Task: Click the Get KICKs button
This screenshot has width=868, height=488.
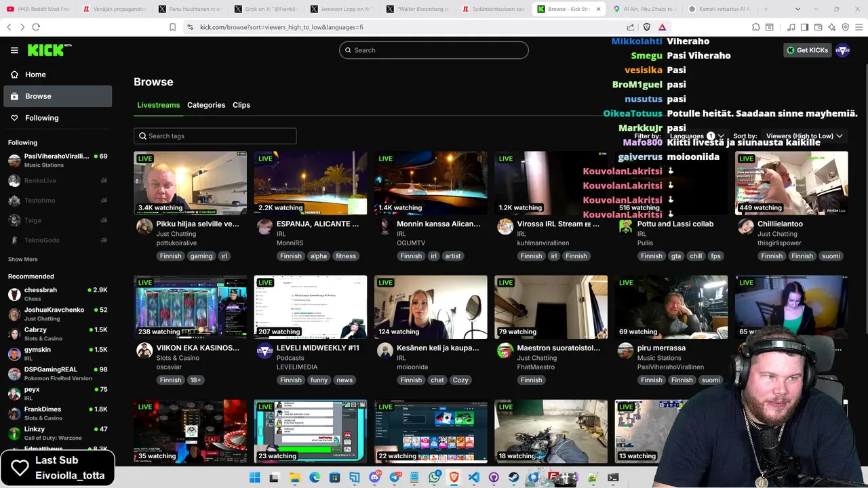Action: pyautogui.click(x=807, y=50)
